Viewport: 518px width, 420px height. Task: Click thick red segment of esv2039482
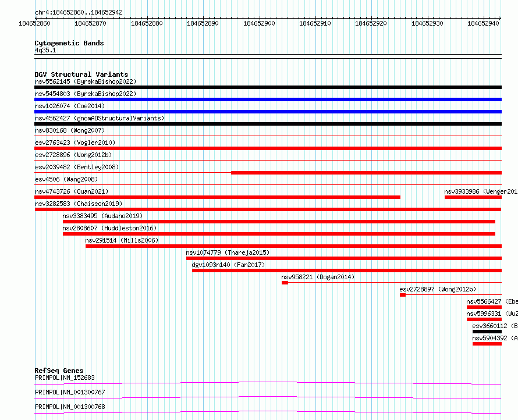[366, 173]
